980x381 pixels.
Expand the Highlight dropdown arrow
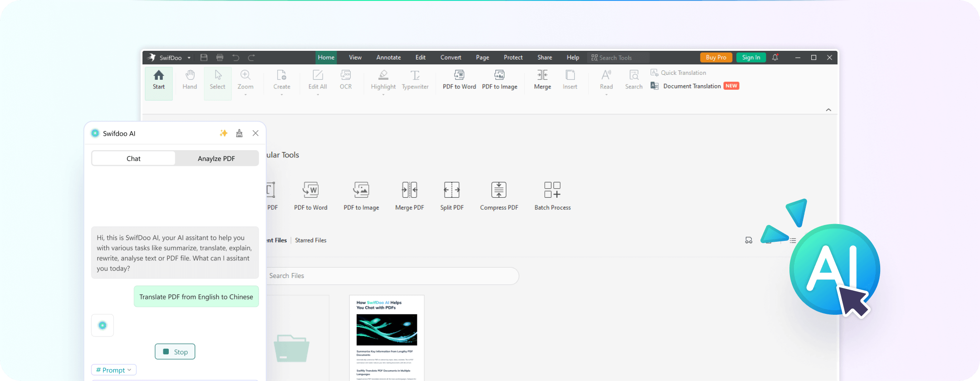click(383, 95)
